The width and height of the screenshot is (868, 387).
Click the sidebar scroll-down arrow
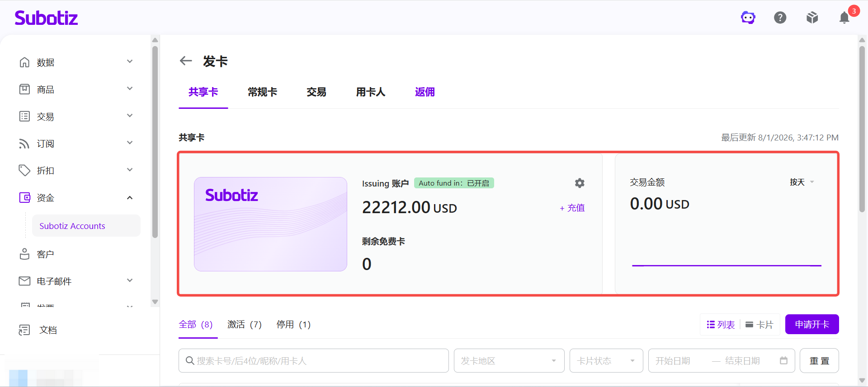click(x=155, y=302)
